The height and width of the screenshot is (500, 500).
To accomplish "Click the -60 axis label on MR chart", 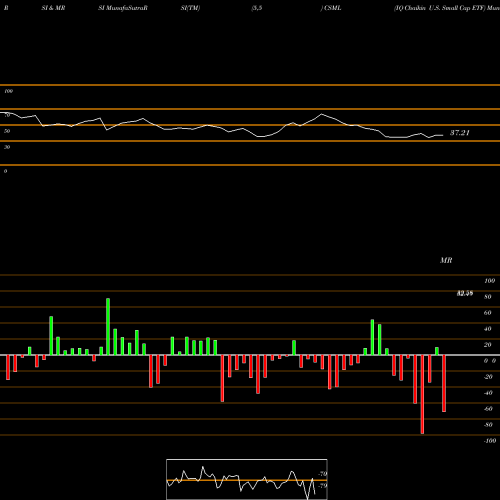I will click(x=488, y=409).
